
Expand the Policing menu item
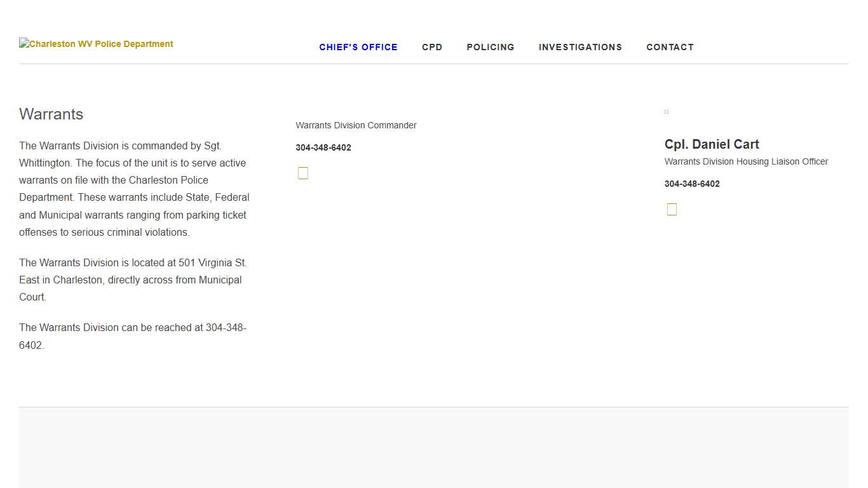tap(491, 47)
